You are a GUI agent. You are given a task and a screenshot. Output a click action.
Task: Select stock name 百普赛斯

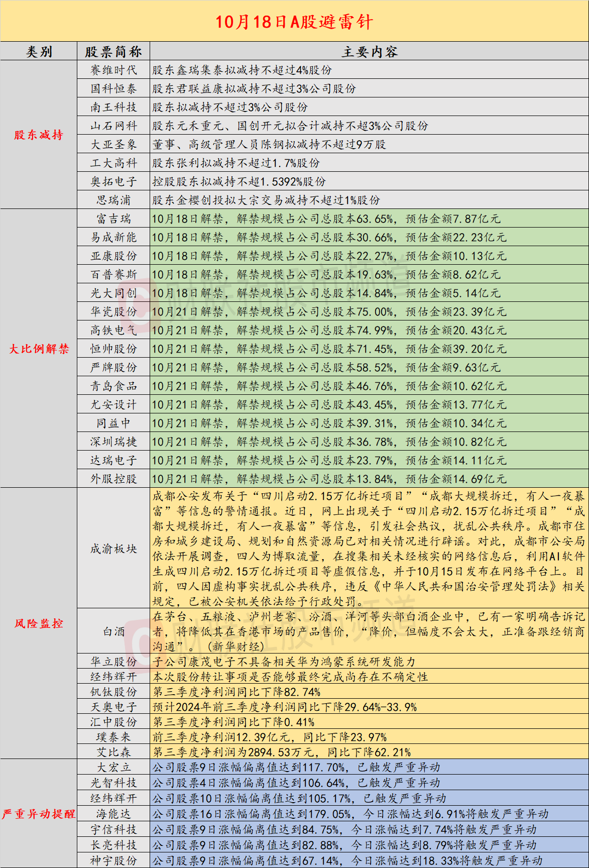[x=113, y=275]
